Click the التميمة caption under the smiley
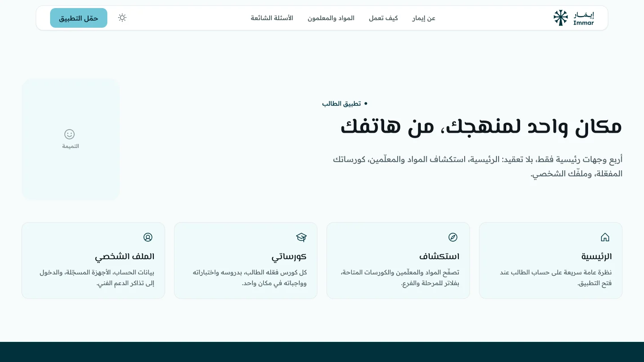Viewport: 644px width, 362px height. [x=71, y=146]
